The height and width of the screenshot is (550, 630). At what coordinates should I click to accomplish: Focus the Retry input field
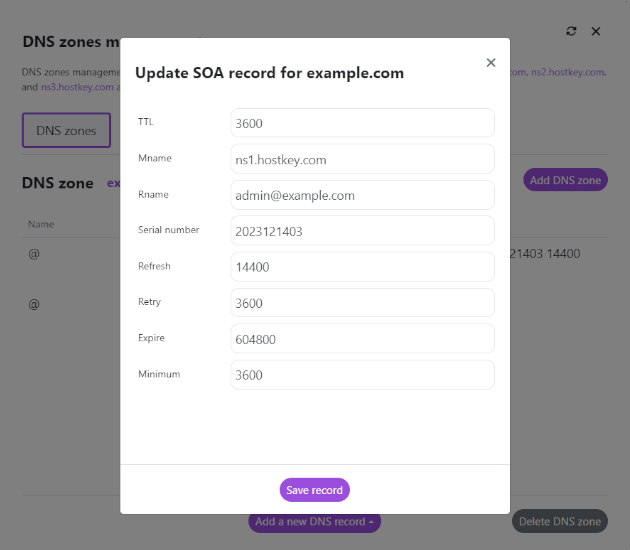(362, 303)
